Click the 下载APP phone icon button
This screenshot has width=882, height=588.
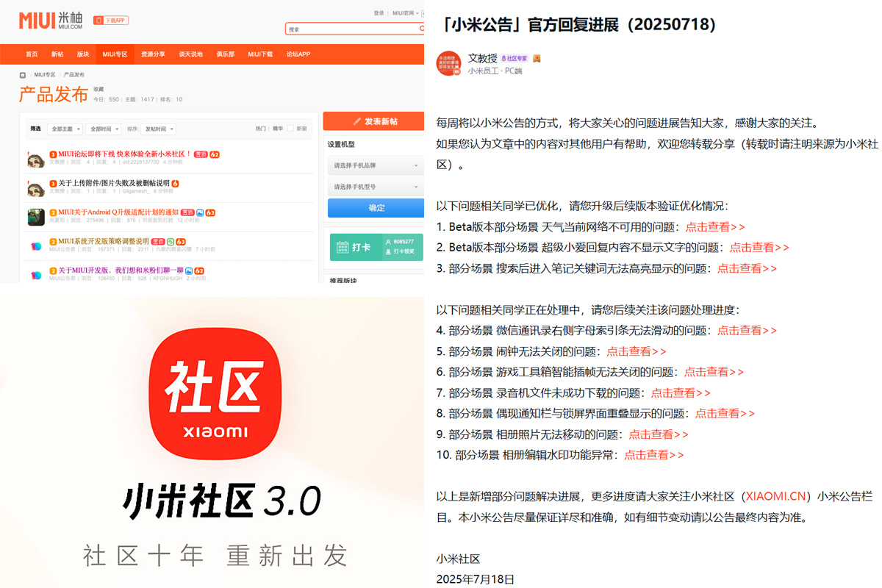(111, 21)
